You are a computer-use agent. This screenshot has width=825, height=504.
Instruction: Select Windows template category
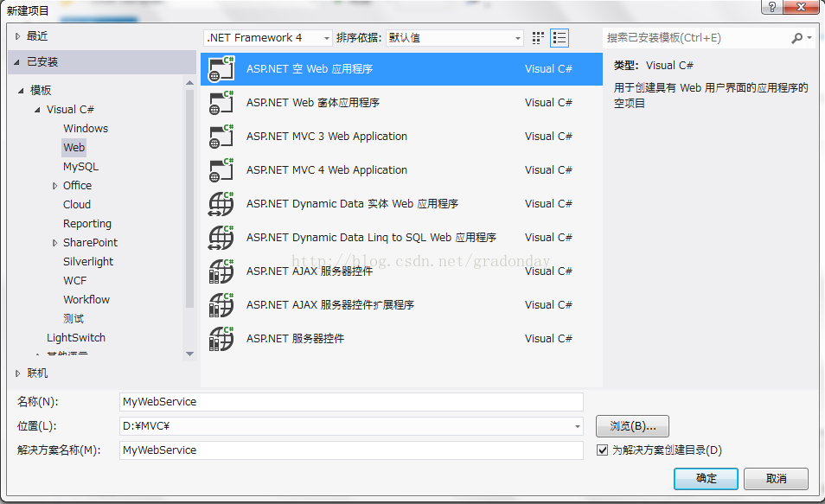[86, 128]
